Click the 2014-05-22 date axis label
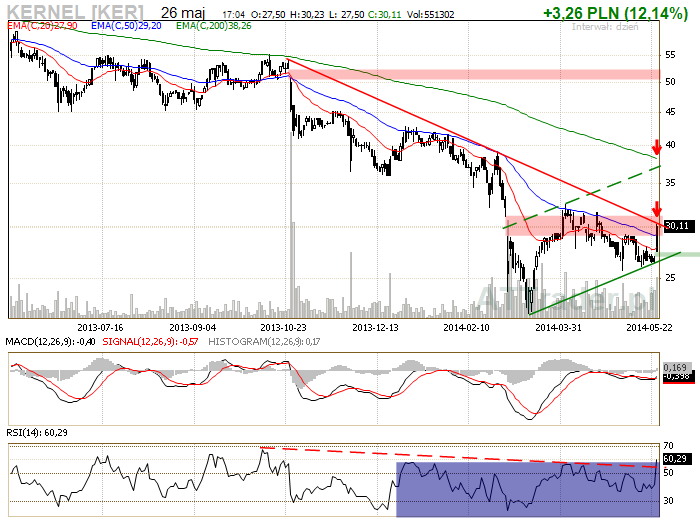700x522 pixels. coord(649,328)
